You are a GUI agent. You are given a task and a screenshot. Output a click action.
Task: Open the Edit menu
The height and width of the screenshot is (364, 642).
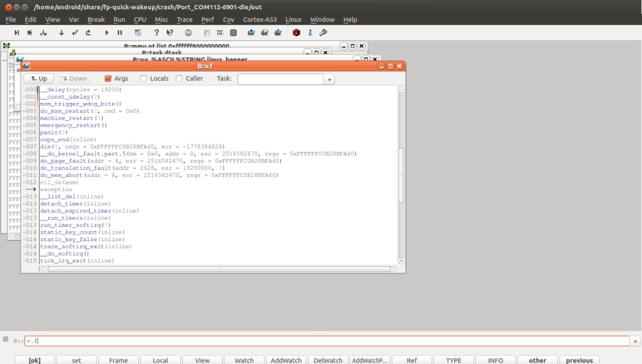tap(30, 20)
